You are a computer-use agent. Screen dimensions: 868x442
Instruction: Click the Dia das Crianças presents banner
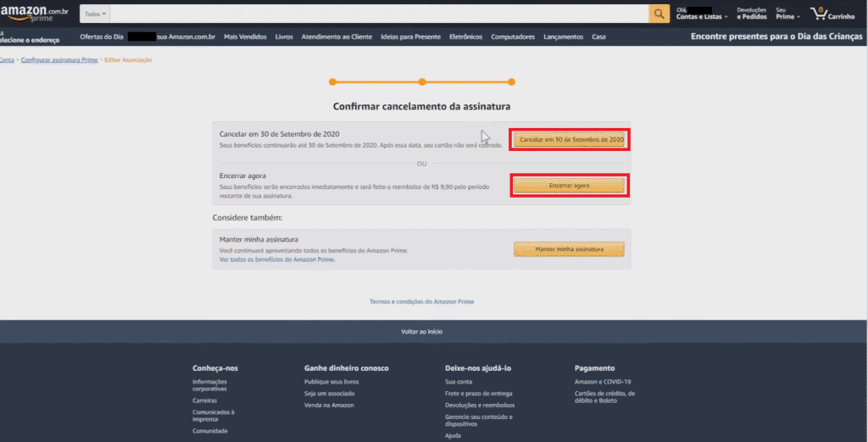776,36
